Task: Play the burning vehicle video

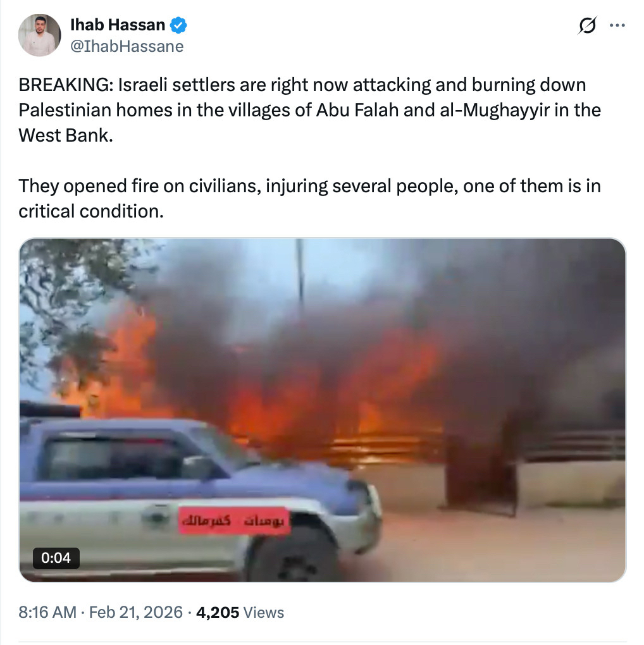Action: point(323,410)
